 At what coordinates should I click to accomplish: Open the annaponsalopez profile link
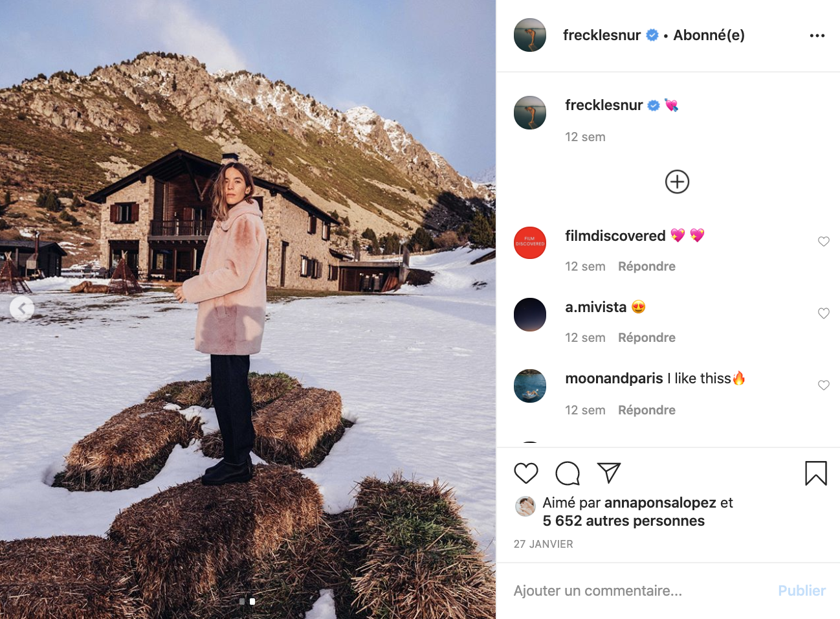point(660,502)
